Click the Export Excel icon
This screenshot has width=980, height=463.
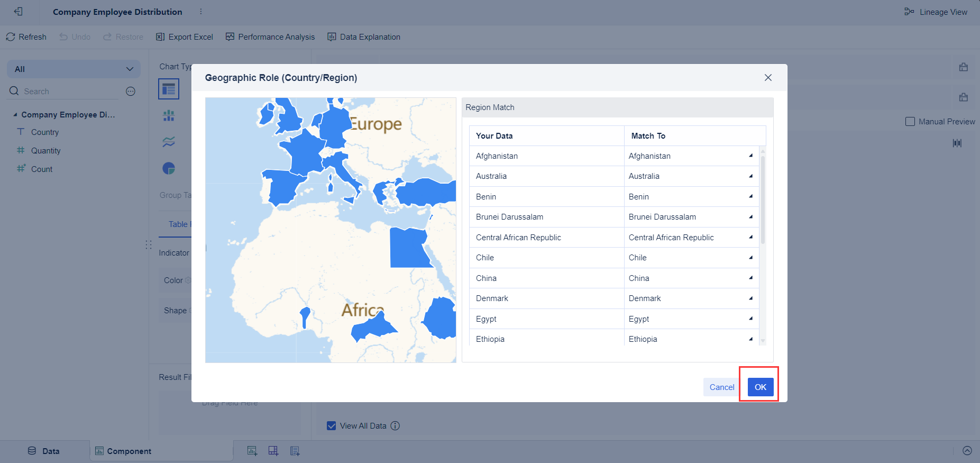[160, 37]
